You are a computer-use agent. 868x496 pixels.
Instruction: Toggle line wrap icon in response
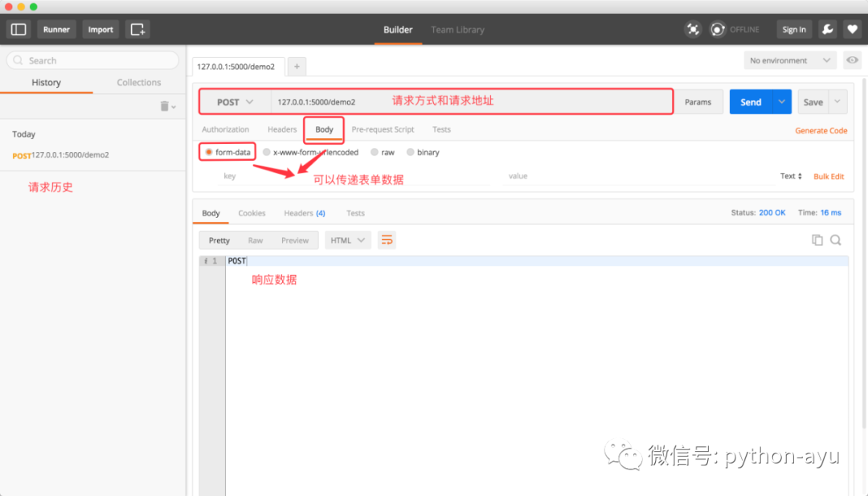387,240
